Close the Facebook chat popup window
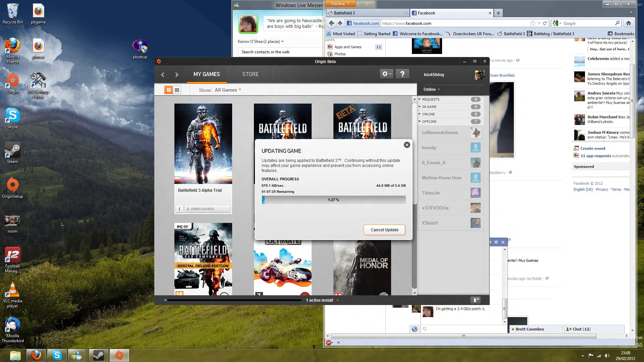The height and width of the screenshot is (362, 644). [503, 242]
